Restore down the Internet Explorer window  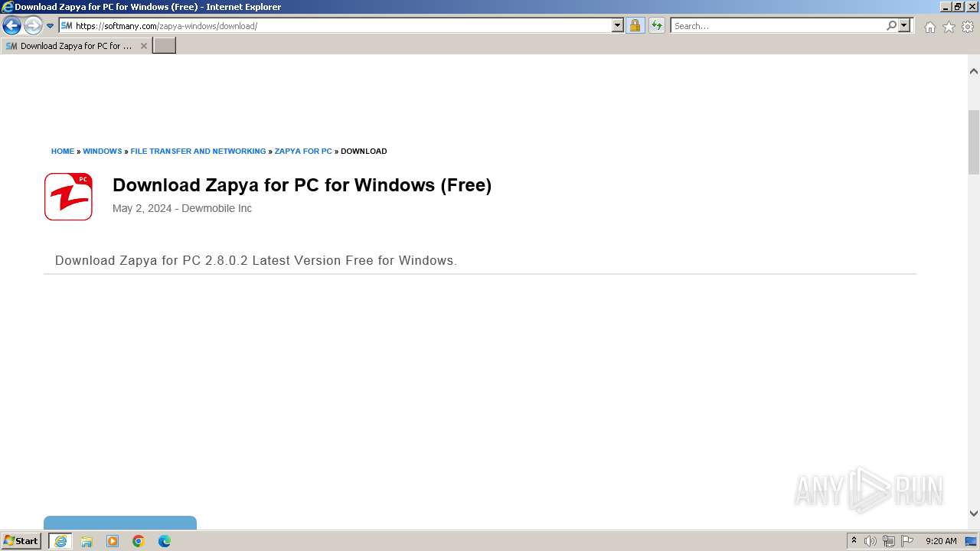pyautogui.click(x=958, y=7)
